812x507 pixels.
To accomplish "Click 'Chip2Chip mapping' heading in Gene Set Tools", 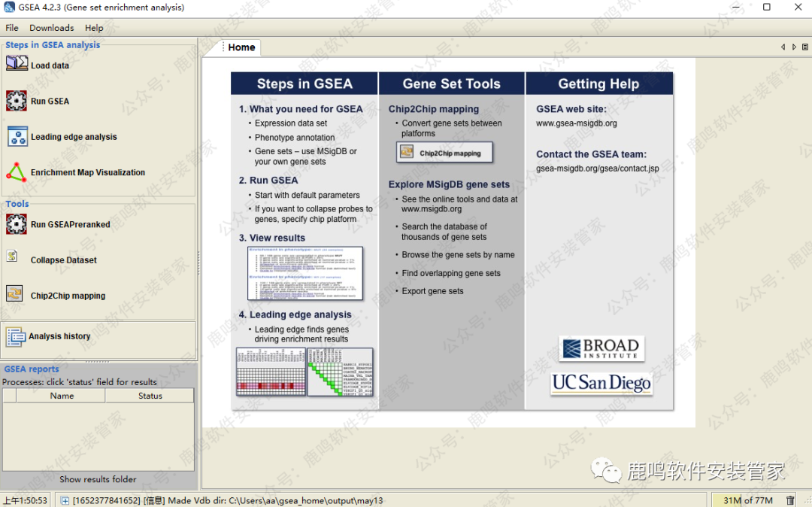I will pos(434,109).
